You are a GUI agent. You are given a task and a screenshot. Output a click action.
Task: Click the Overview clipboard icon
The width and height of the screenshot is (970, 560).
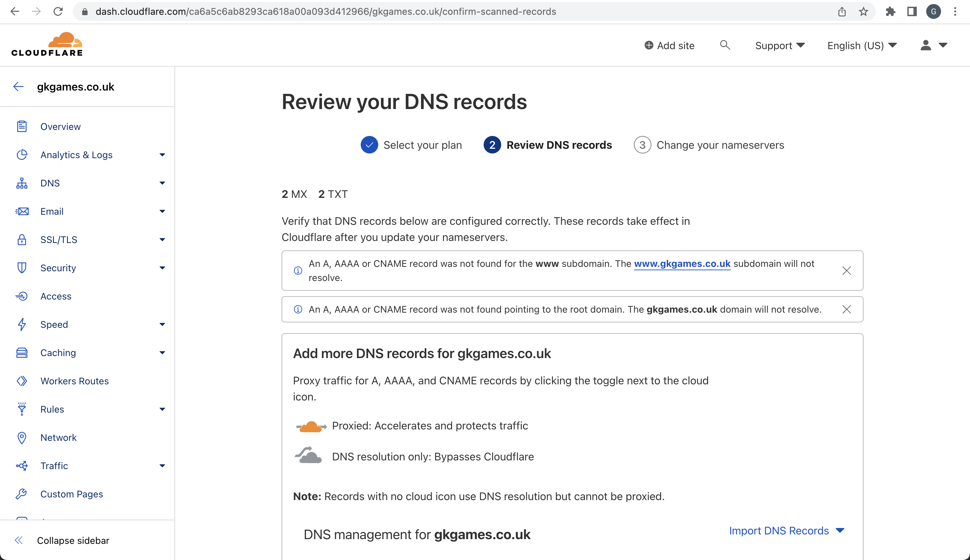(22, 126)
